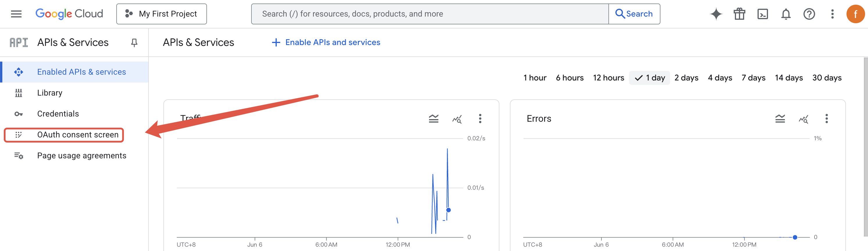Open the help question mark menu
Screen dimensions: 868x251
pyautogui.click(x=809, y=14)
